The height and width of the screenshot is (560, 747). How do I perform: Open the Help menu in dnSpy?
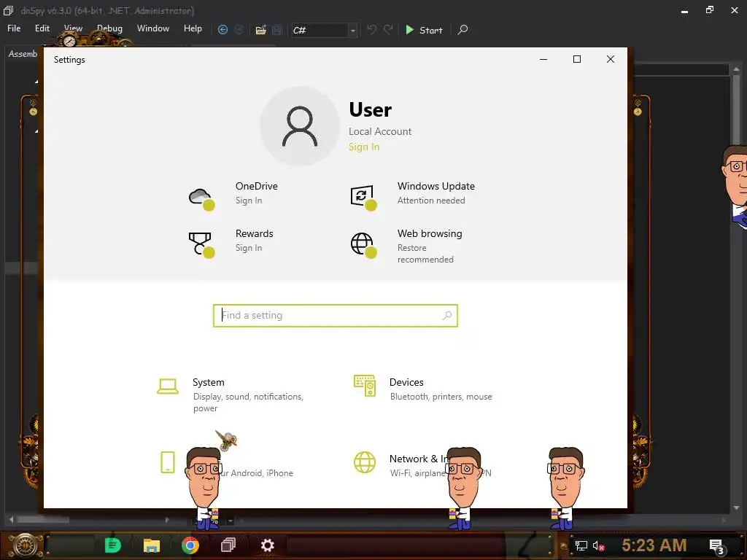point(193,28)
